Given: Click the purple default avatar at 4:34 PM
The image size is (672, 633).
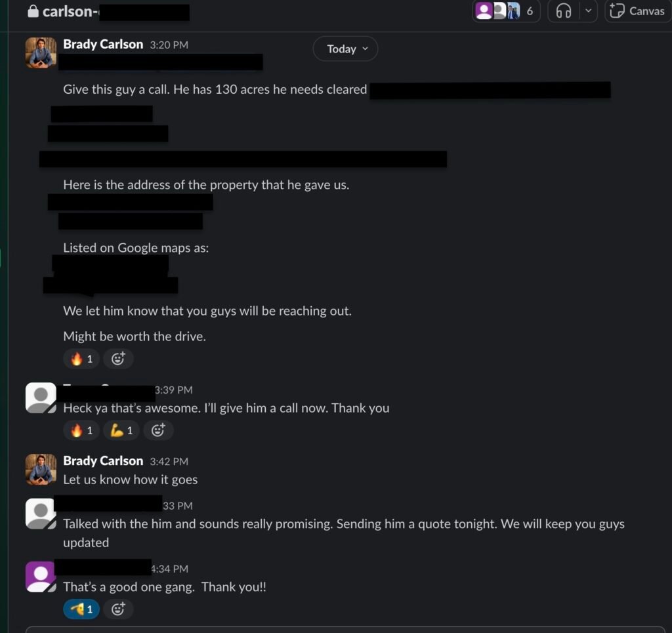Looking at the screenshot, I should tap(41, 577).
